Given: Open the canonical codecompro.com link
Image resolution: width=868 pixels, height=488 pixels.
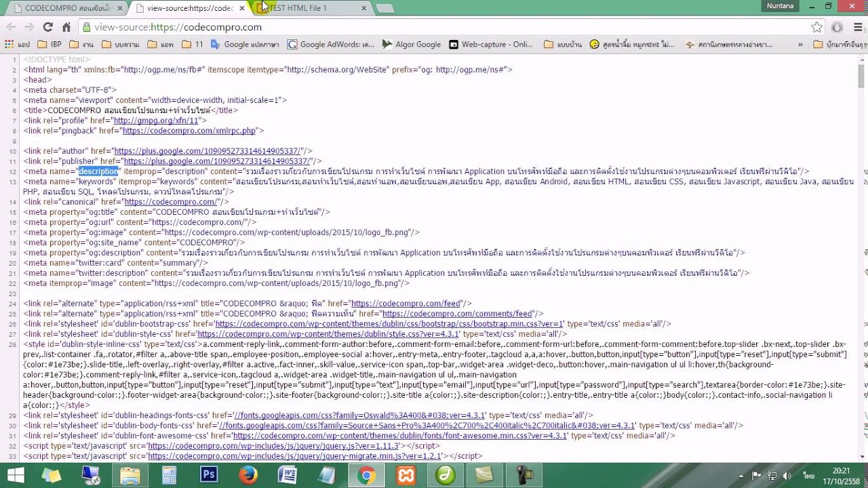Looking at the screenshot, I should coord(171,202).
